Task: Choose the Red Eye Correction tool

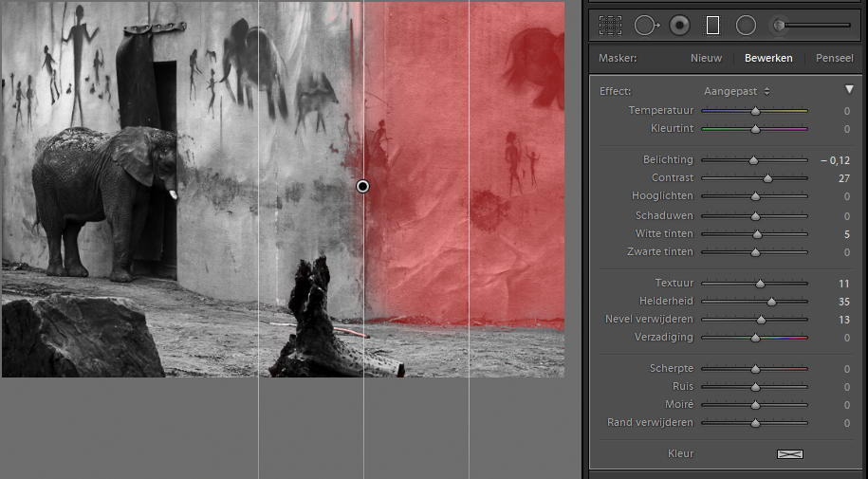Action: (678, 25)
